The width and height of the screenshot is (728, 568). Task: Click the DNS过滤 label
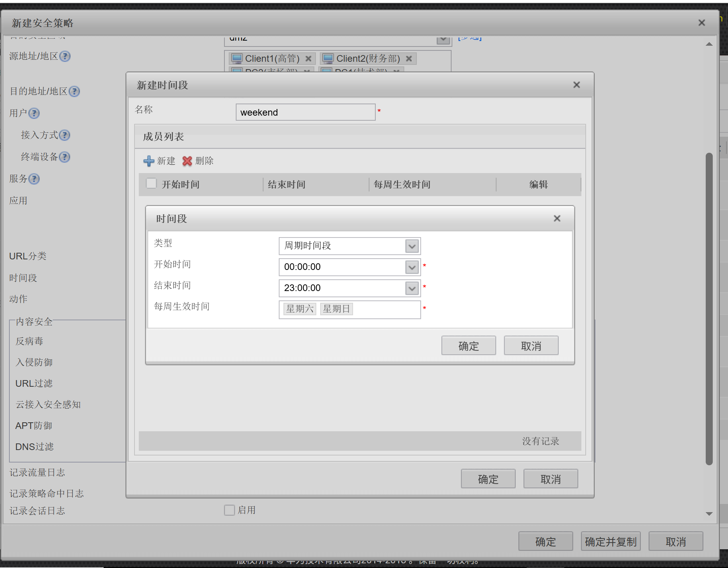coord(34,447)
